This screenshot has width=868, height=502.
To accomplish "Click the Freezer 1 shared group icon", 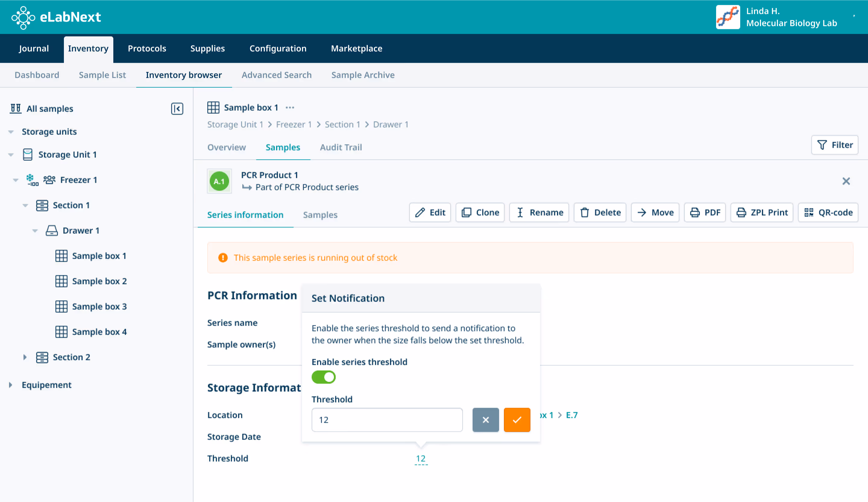I will [49, 180].
